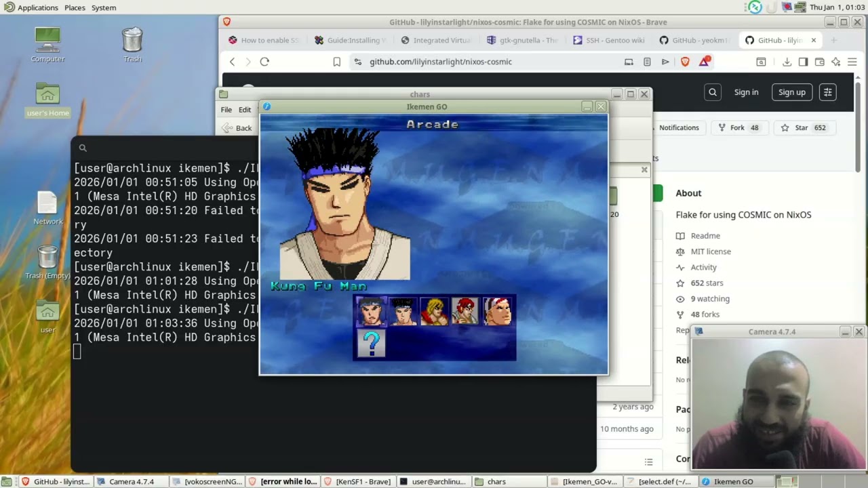
Task: Star the repository with Star 652
Action: pyautogui.click(x=804, y=127)
